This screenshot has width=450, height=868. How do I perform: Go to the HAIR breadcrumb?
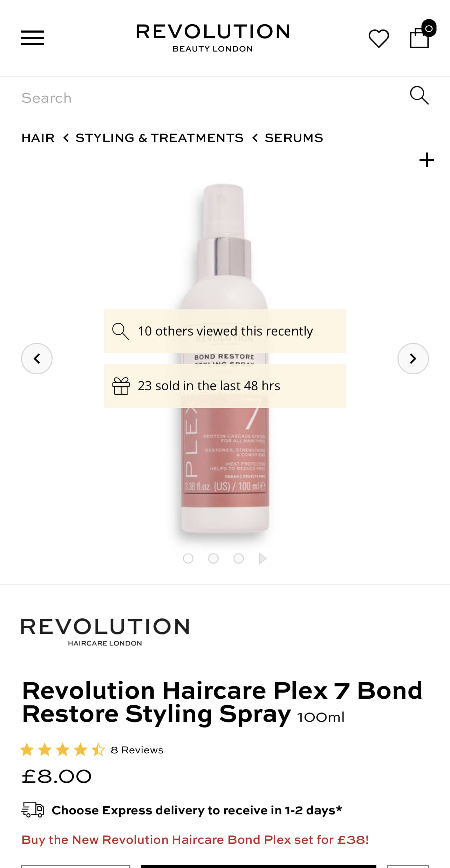(x=38, y=138)
